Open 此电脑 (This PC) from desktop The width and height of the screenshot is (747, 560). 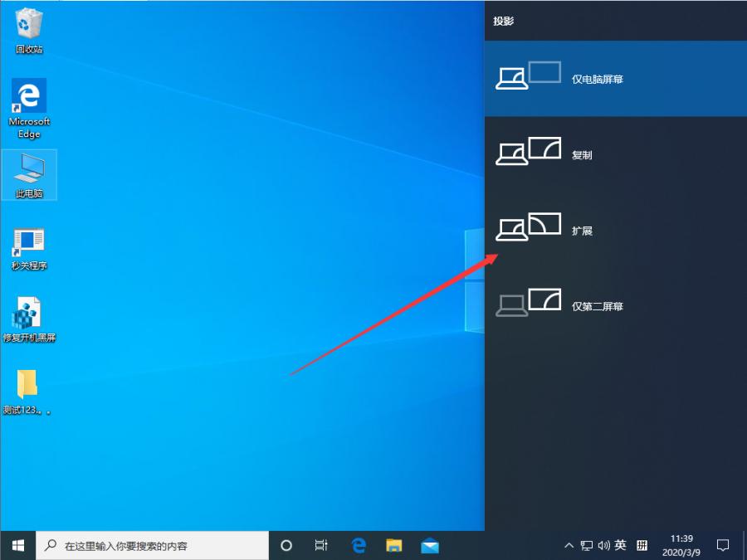click(x=29, y=174)
